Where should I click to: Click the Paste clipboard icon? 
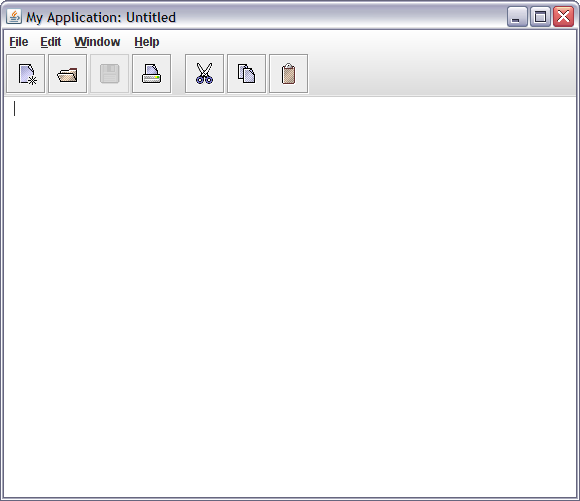click(x=288, y=74)
